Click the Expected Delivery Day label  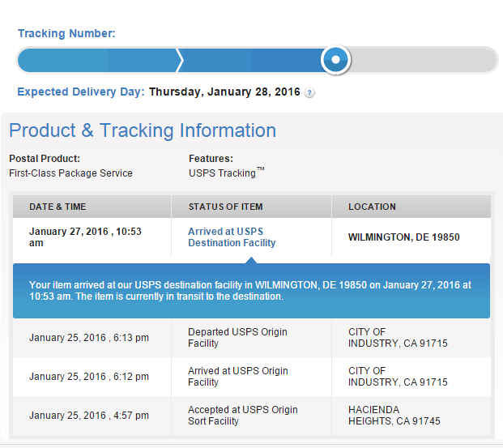(x=81, y=92)
